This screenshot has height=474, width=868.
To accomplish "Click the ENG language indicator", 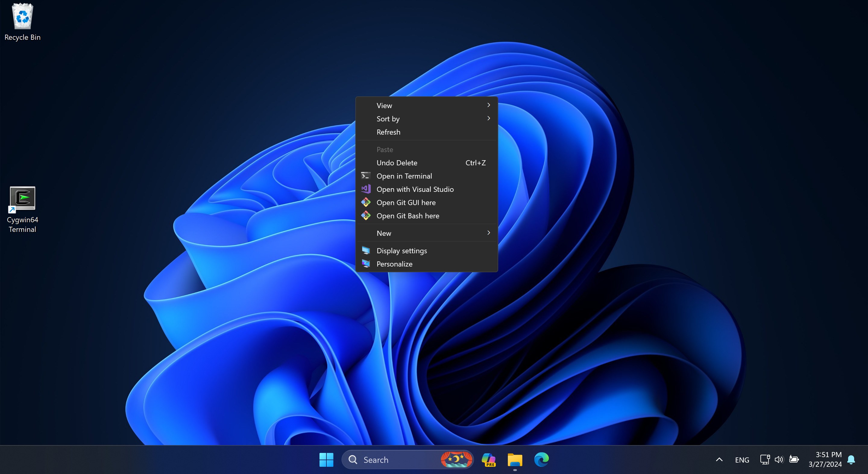I will coord(742,460).
